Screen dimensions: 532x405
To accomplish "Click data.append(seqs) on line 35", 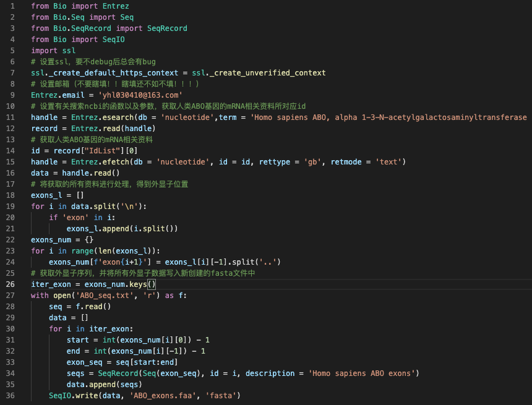I will click(x=104, y=385).
